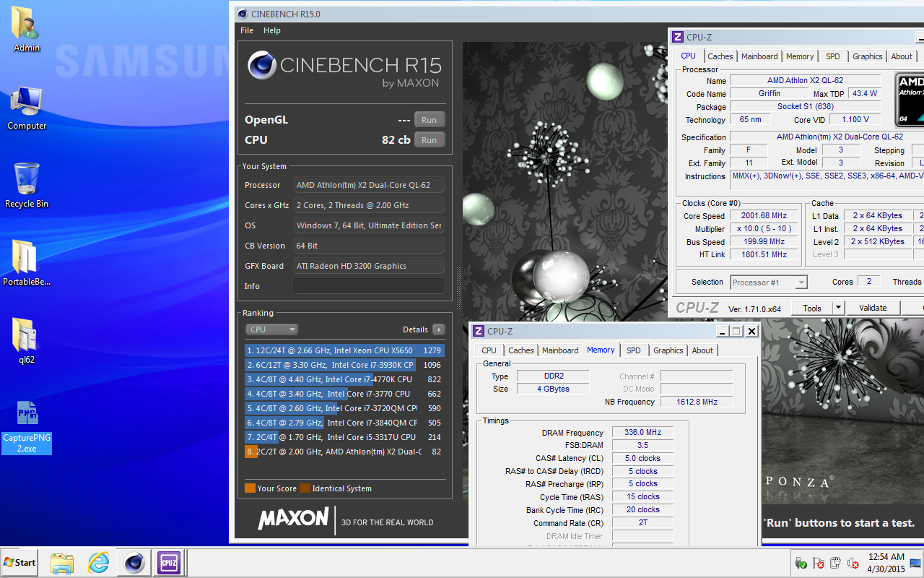Open the ranking CPU dropdown
Viewport: 924px width, 578px height.
(x=272, y=329)
